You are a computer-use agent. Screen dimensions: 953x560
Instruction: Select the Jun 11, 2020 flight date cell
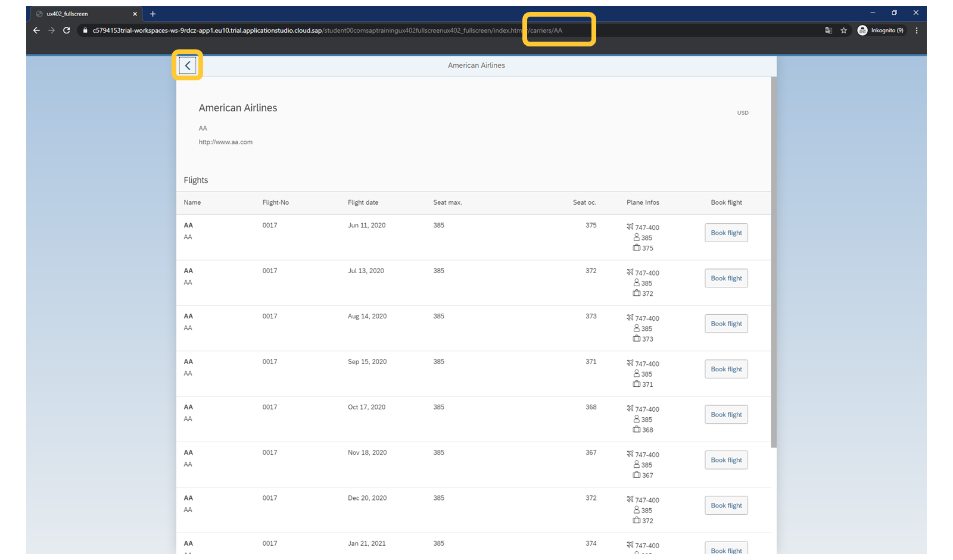pyautogui.click(x=367, y=226)
